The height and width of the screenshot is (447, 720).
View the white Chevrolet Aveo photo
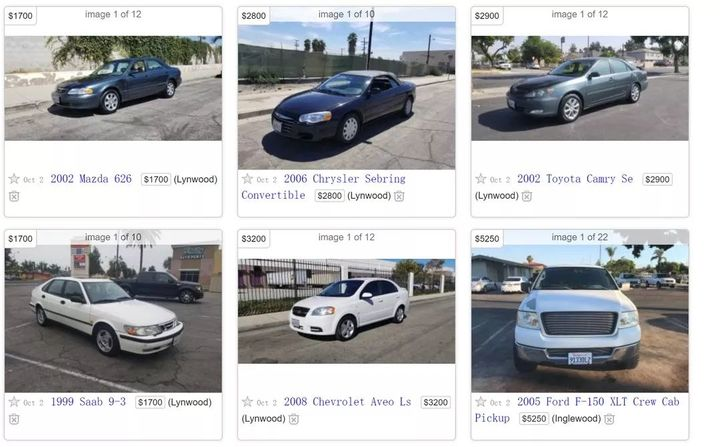click(x=347, y=311)
